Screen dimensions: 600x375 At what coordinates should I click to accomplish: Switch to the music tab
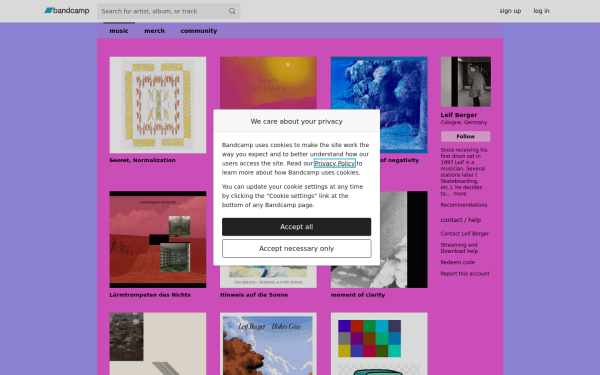pyautogui.click(x=119, y=31)
